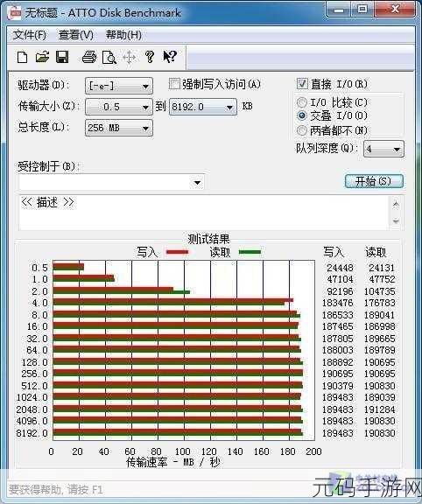
Task: Uncheck the 直接 I/O checkbox
Action: [x=302, y=84]
